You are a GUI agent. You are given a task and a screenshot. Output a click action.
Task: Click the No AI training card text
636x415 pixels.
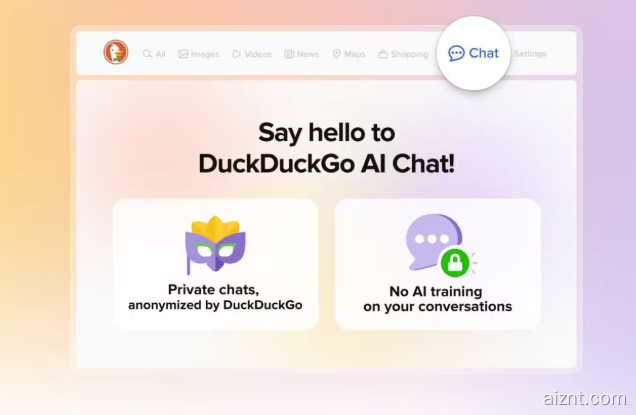coord(438,299)
